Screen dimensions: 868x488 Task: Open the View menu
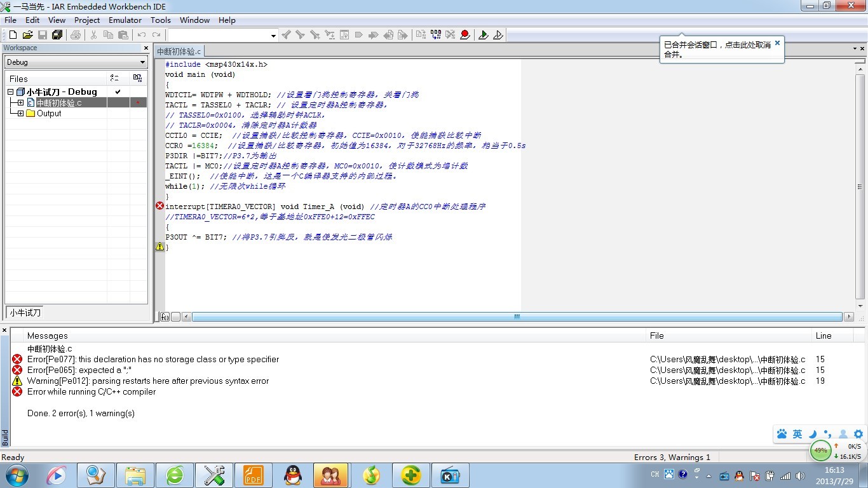coord(57,20)
